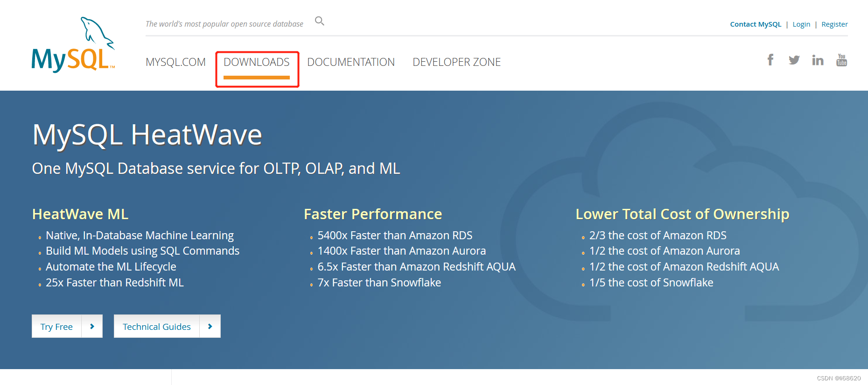The image size is (868, 385).
Task: Click Lower Total Cost of Ownership heading
Action: (x=682, y=214)
